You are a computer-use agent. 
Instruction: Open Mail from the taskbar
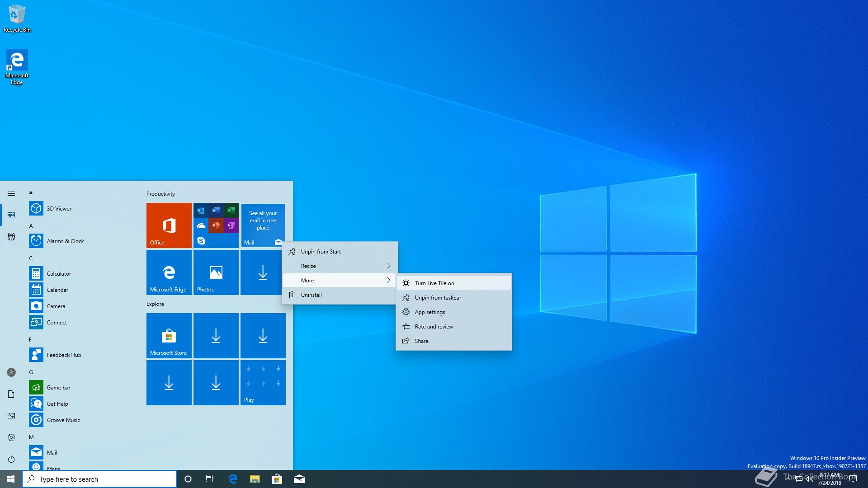[x=299, y=479]
